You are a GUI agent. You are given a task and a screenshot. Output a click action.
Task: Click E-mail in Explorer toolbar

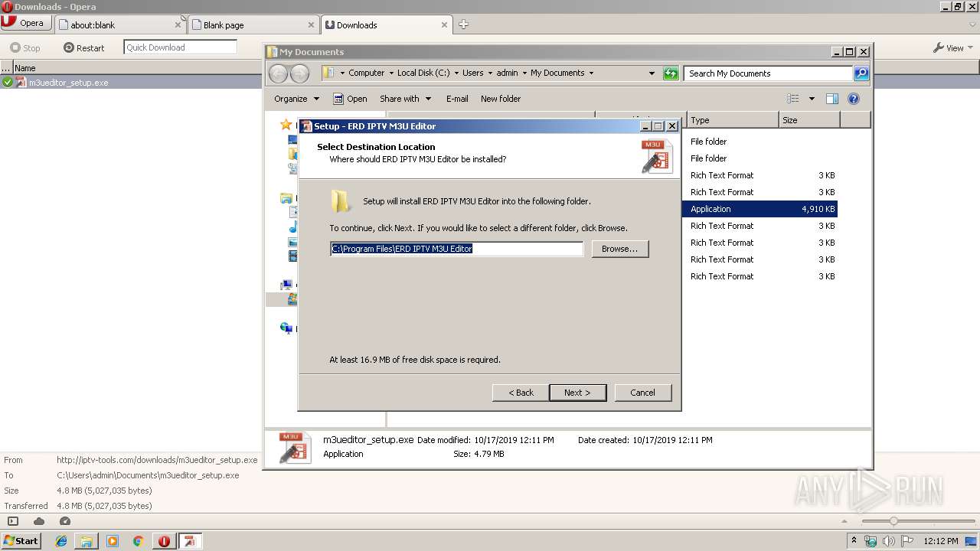(457, 99)
